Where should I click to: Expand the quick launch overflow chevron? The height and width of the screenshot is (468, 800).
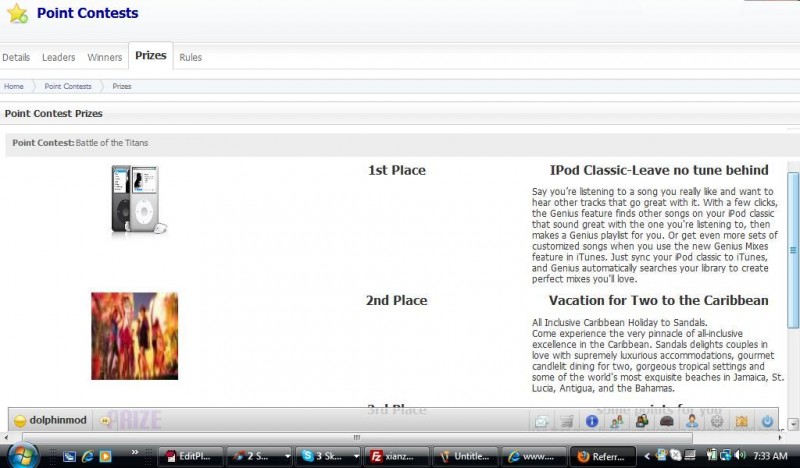(135, 452)
